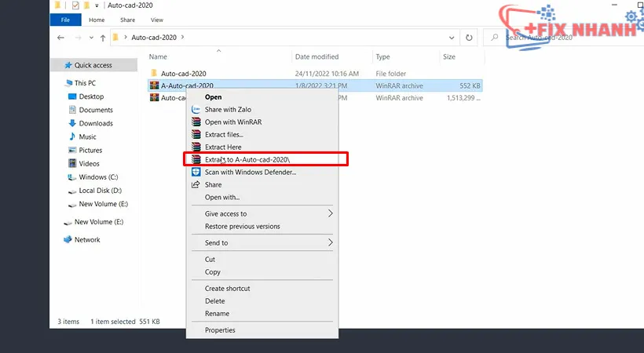The height and width of the screenshot is (353, 644).
Task: Click the A-Auto-cad-2020 archive icon
Action: pos(154,86)
